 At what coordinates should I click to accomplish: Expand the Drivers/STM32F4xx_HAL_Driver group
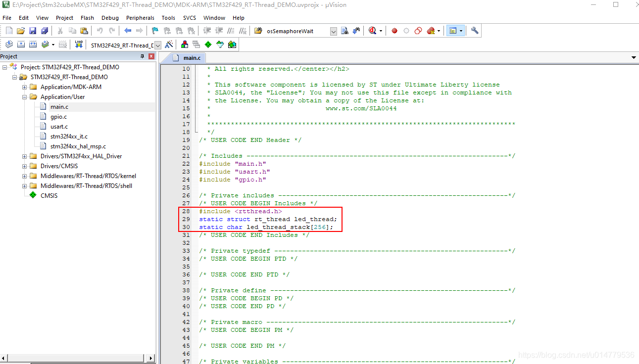[x=24, y=156]
